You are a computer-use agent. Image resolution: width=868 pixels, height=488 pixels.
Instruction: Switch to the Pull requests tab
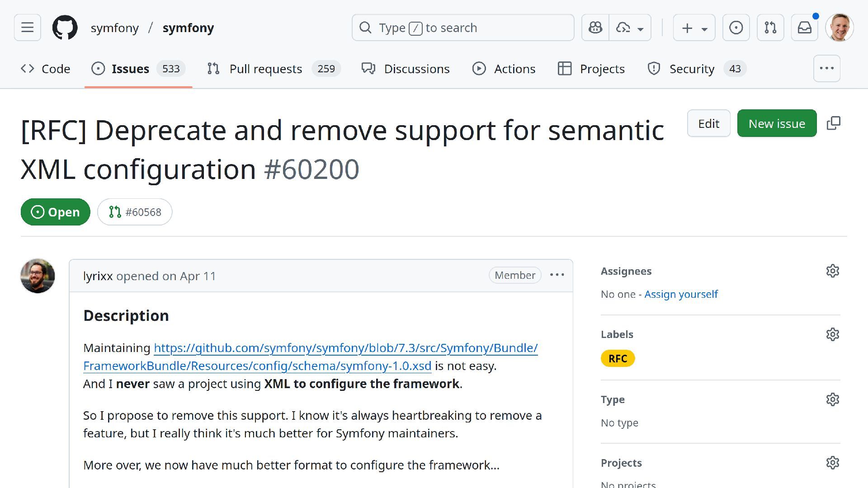(265, 69)
